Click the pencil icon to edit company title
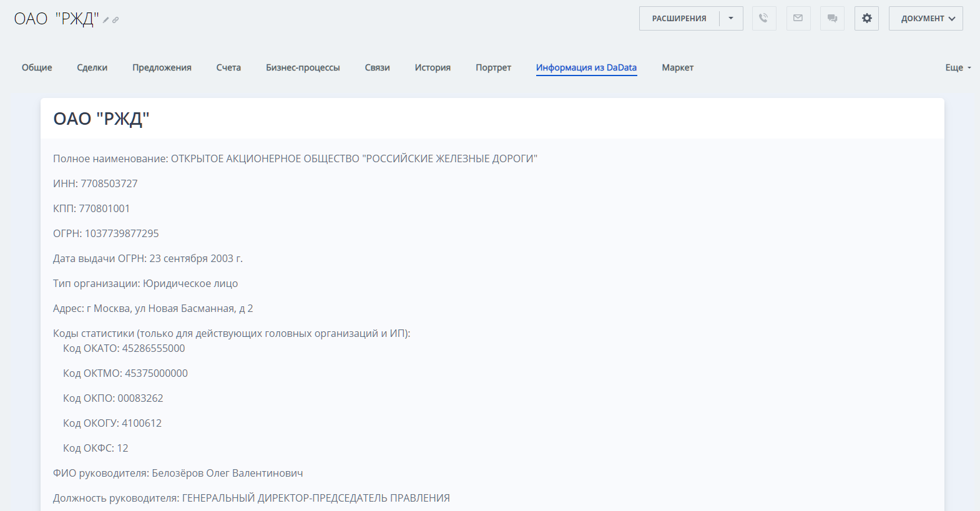Image resolution: width=980 pixels, height=511 pixels. (106, 20)
